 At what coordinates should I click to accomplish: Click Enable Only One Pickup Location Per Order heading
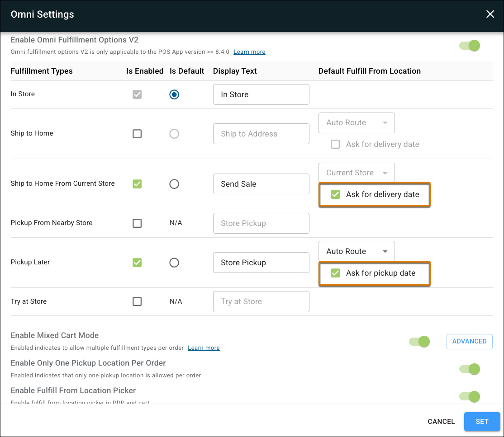point(88,363)
